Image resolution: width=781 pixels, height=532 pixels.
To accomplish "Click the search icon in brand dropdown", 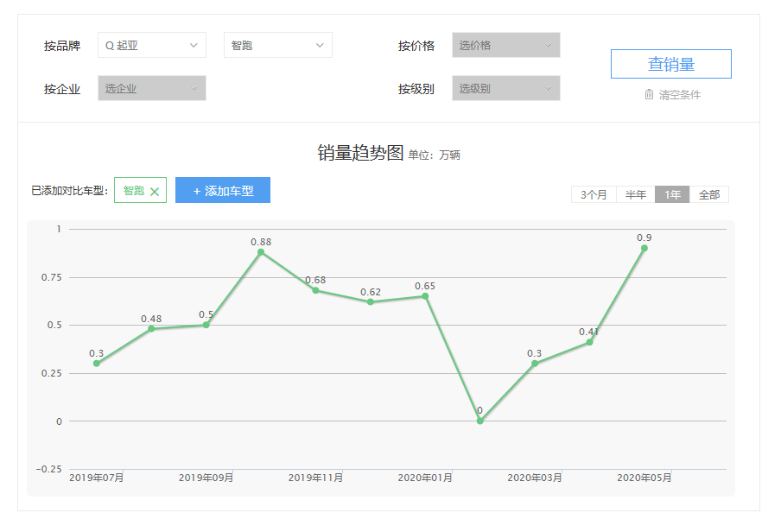I will tap(110, 46).
